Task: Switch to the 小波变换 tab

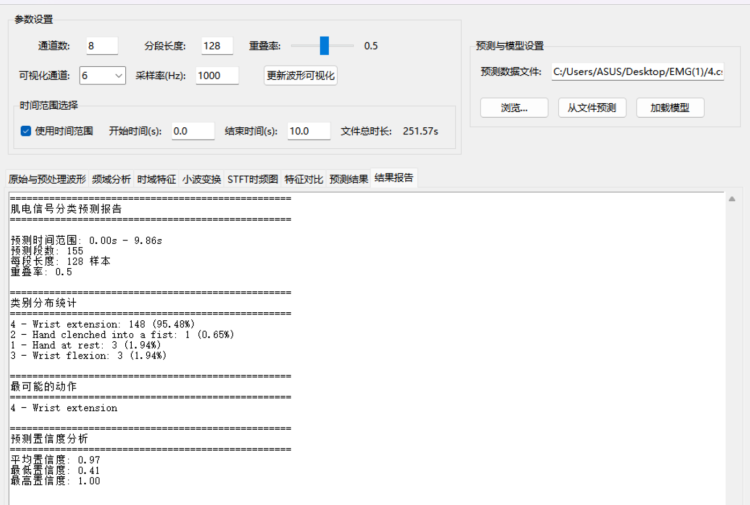Action: [x=201, y=180]
